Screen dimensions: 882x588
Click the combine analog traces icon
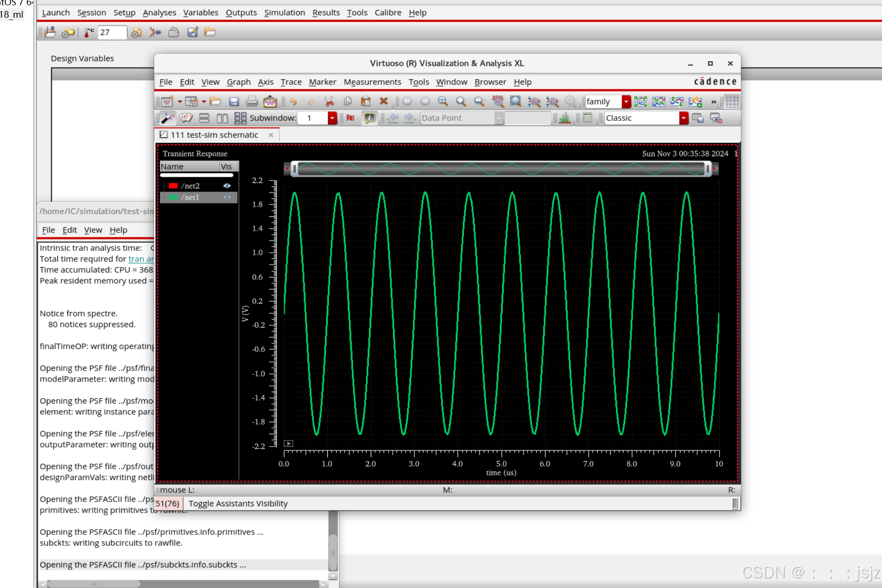click(659, 101)
